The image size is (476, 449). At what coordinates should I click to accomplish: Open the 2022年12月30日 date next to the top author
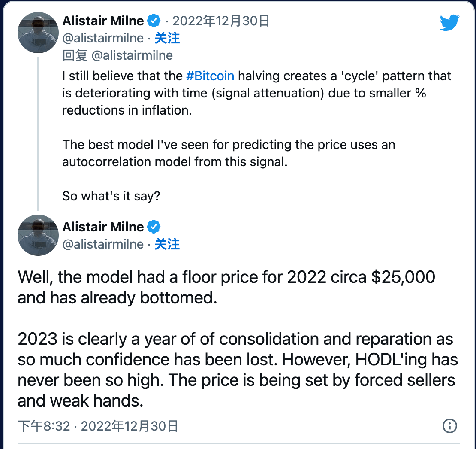tap(221, 21)
